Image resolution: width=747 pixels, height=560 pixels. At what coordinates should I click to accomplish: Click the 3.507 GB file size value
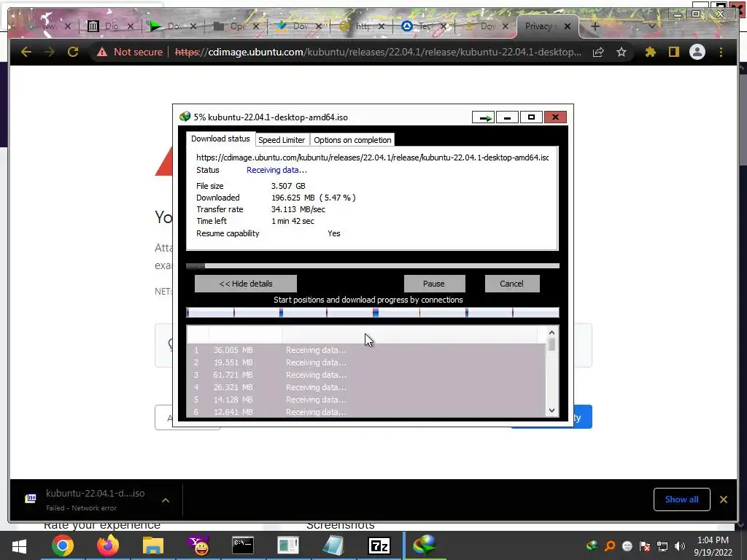(x=288, y=186)
